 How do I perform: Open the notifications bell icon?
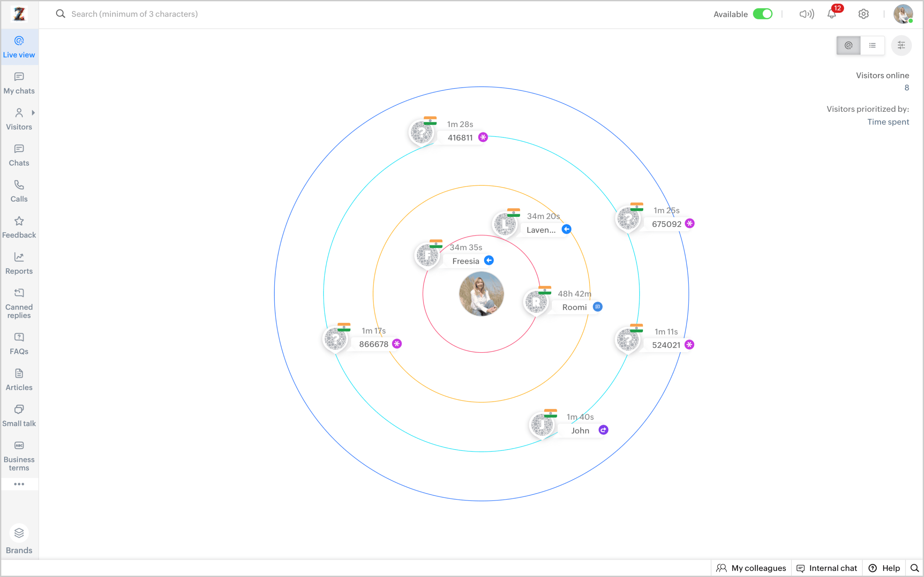click(832, 15)
